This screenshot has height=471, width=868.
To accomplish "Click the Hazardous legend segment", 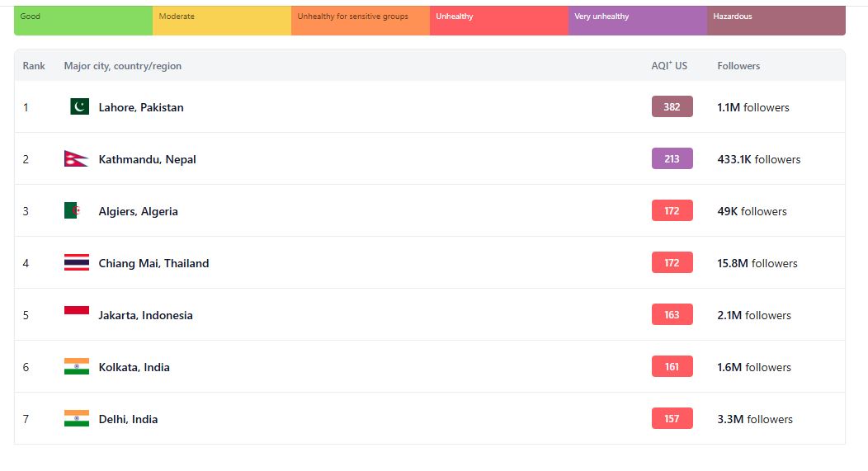I will tap(776, 20).
